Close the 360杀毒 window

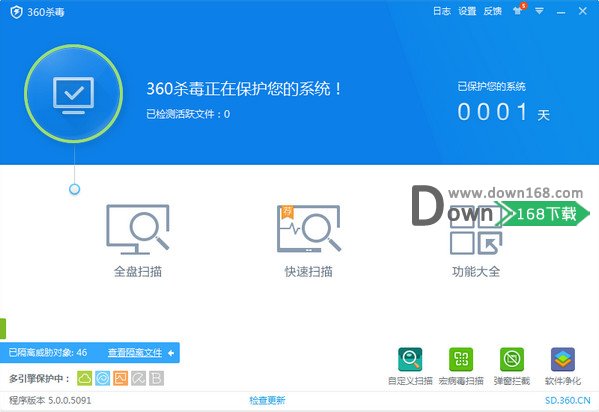583,11
